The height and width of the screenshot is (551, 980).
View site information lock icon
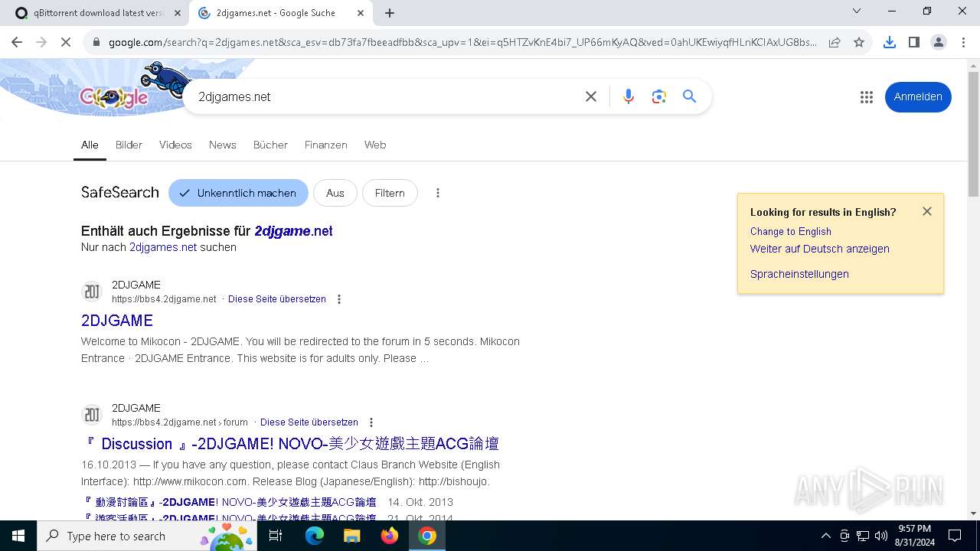[x=96, y=43]
